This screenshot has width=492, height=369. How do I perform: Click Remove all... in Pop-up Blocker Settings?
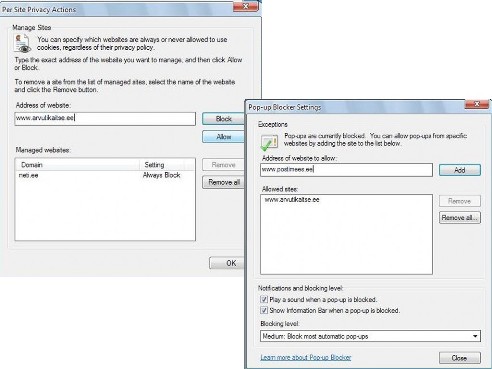tap(460, 218)
